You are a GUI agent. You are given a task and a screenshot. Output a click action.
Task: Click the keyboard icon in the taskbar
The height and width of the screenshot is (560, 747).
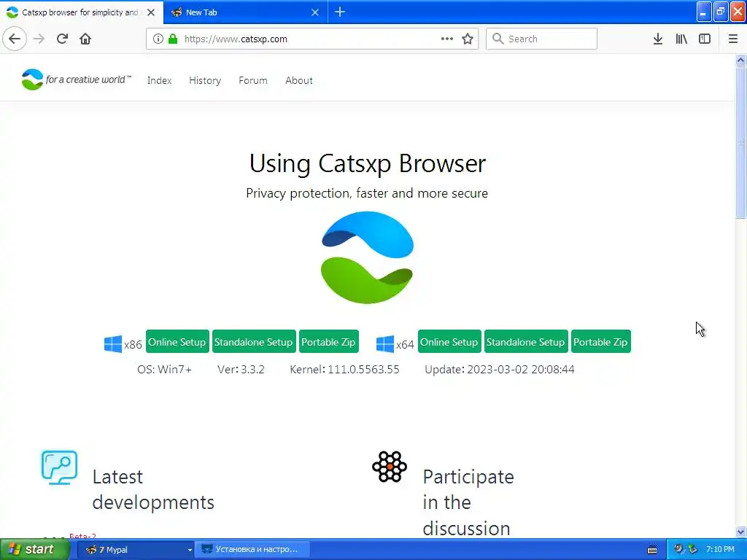tap(652, 550)
